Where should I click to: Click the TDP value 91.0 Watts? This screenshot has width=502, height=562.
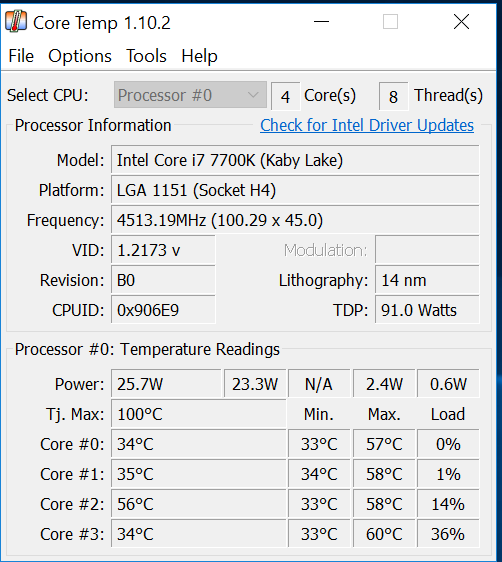[427, 310]
